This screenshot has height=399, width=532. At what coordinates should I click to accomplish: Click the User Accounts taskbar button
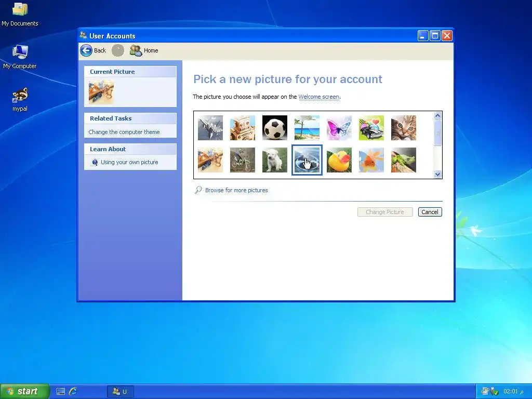pos(121,392)
